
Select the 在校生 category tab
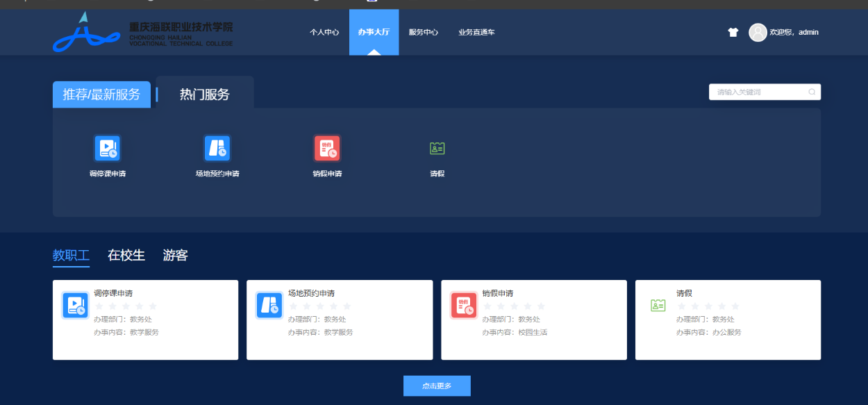126,256
